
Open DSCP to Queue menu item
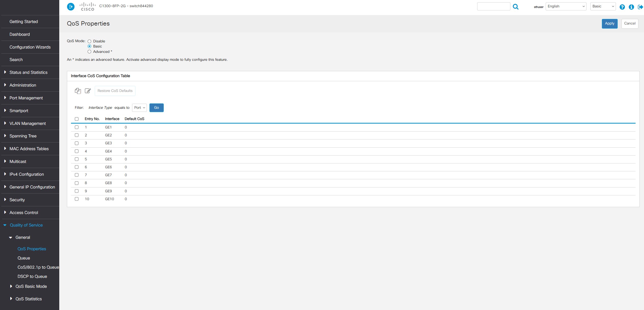[x=32, y=276]
